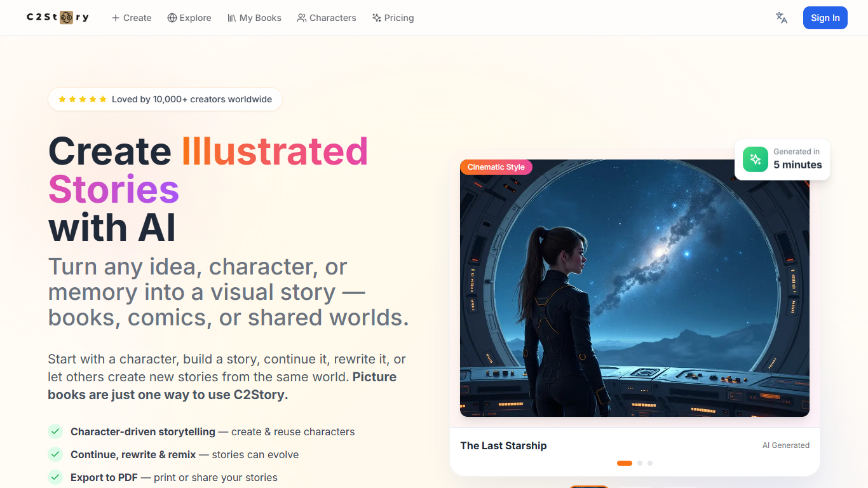
Task: Click the green check beside Export to PDF
Action: pyautogui.click(x=55, y=477)
